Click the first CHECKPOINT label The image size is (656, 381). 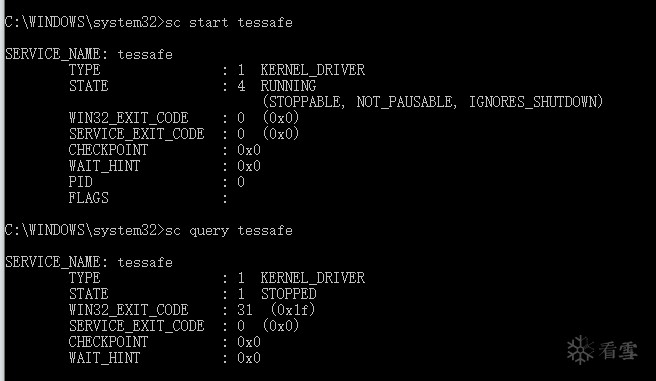(x=108, y=150)
